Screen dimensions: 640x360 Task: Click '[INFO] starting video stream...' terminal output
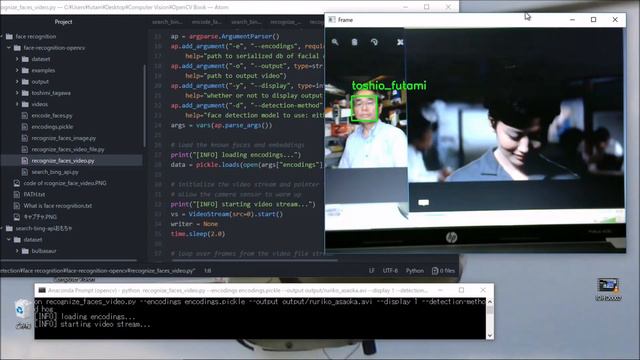point(93,324)
